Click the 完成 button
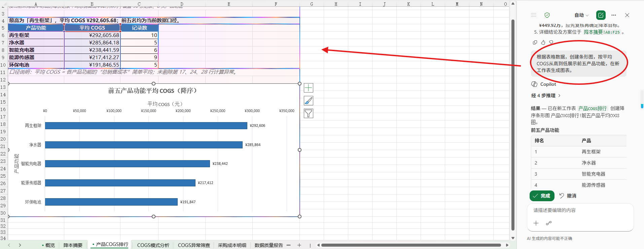This screenshot has height=249, width=644. [542, 196]
